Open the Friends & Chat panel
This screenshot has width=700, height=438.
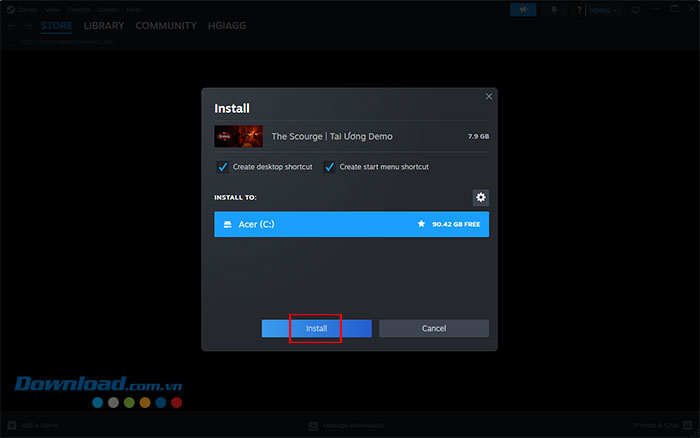(661, 425)
